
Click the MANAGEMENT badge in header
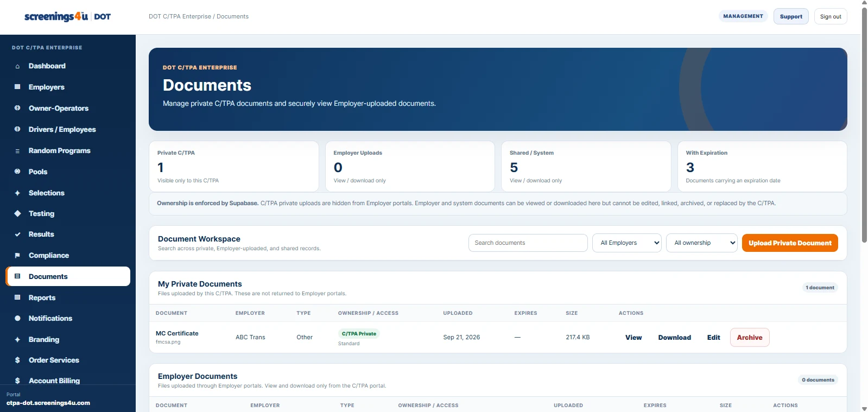[x=743, y=16]
